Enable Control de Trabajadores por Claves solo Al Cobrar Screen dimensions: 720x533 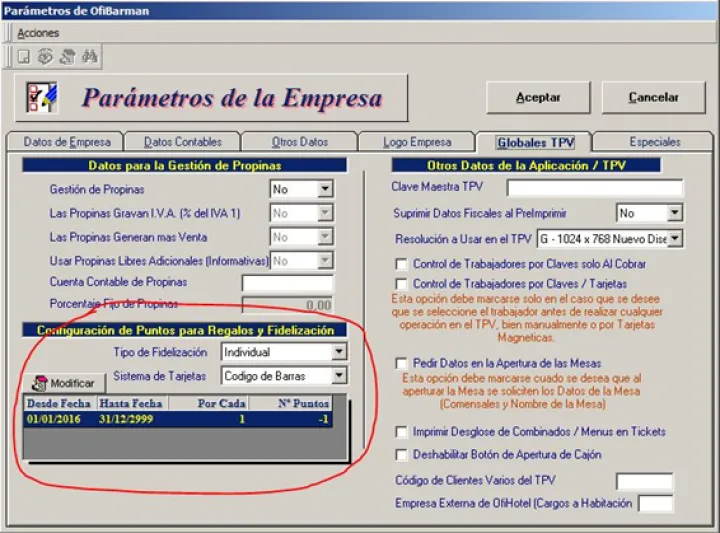pos(402,264)
